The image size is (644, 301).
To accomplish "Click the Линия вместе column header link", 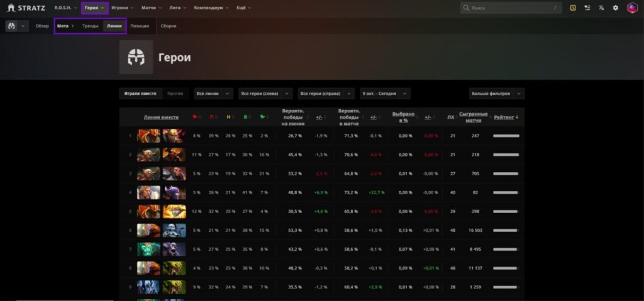I will tap(161, 117).
